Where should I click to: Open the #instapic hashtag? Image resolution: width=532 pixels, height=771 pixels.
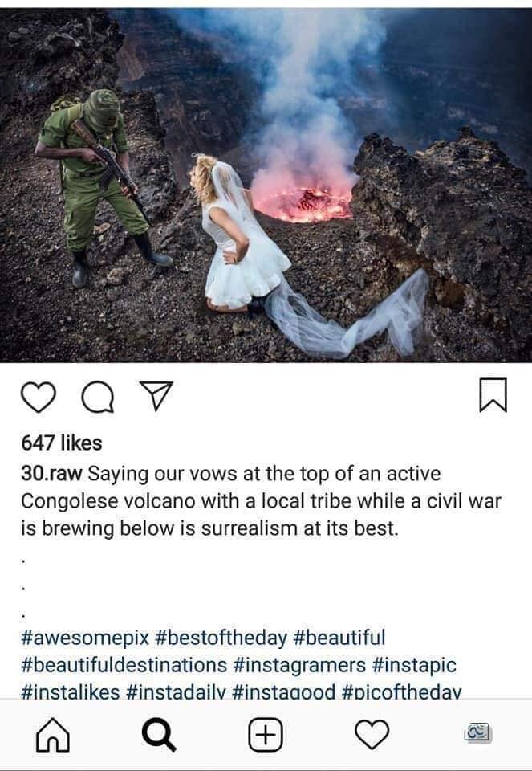414,665
